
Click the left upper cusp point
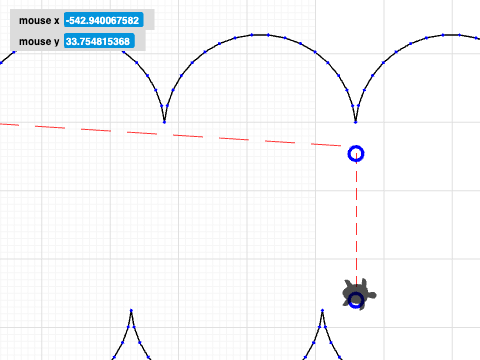[x=164, y=122]
